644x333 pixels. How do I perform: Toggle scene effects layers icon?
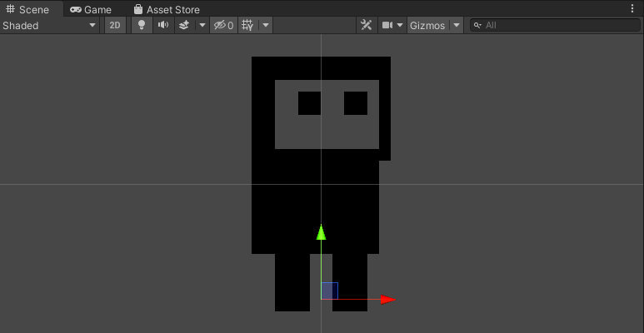tap(185, 26)
